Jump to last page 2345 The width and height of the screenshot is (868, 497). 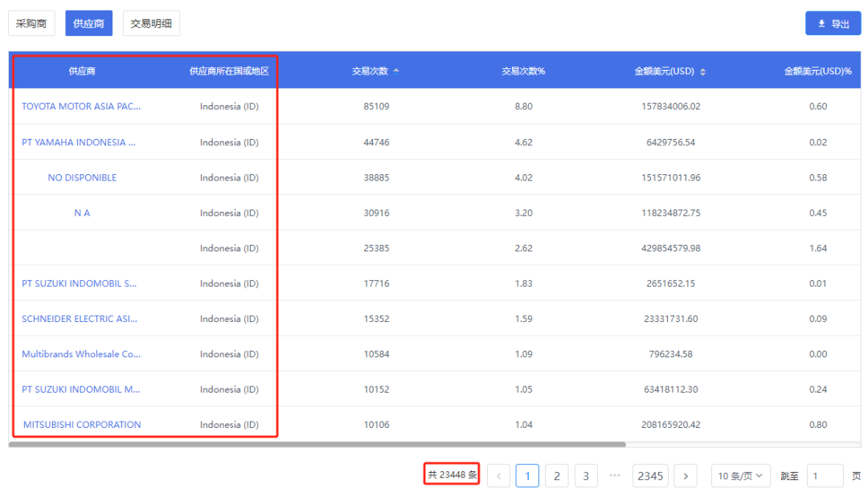tap(650, 476)
